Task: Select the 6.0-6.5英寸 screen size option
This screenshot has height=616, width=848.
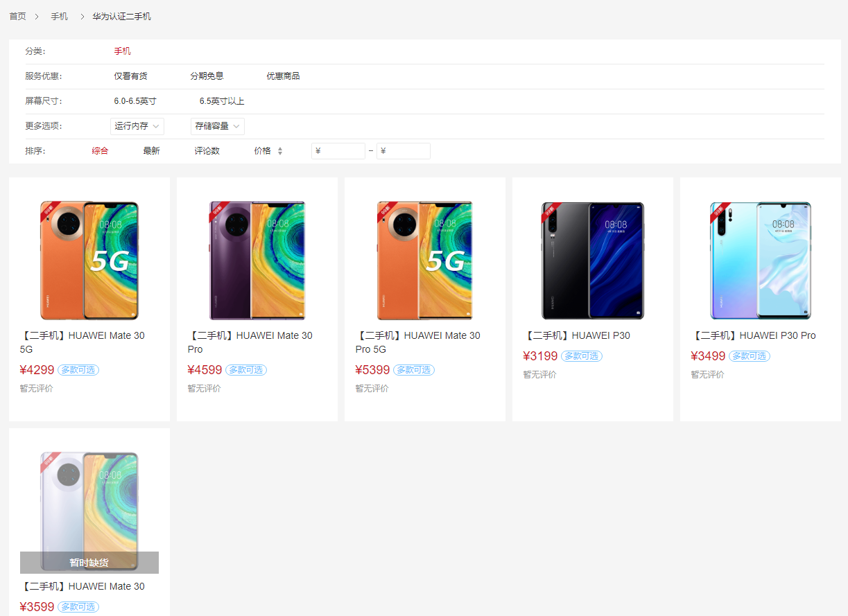Action: click(x=135, y=100)
